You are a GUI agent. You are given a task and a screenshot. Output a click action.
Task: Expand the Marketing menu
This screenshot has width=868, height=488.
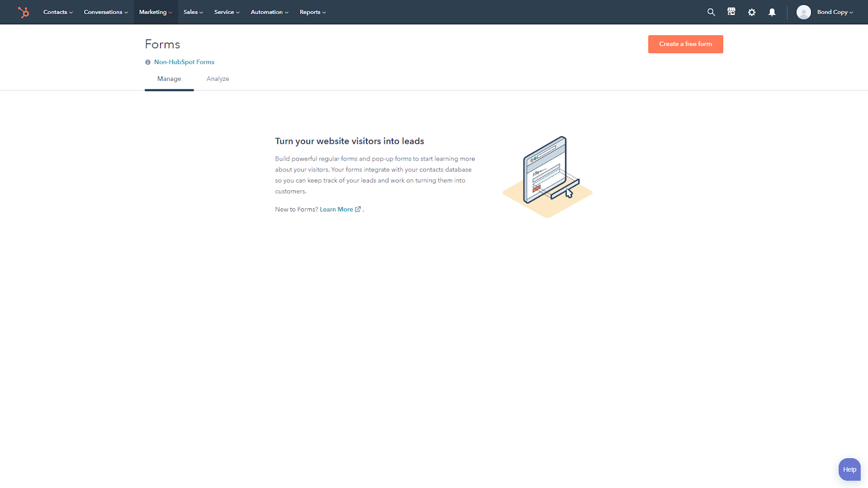(x=156, y=12)
